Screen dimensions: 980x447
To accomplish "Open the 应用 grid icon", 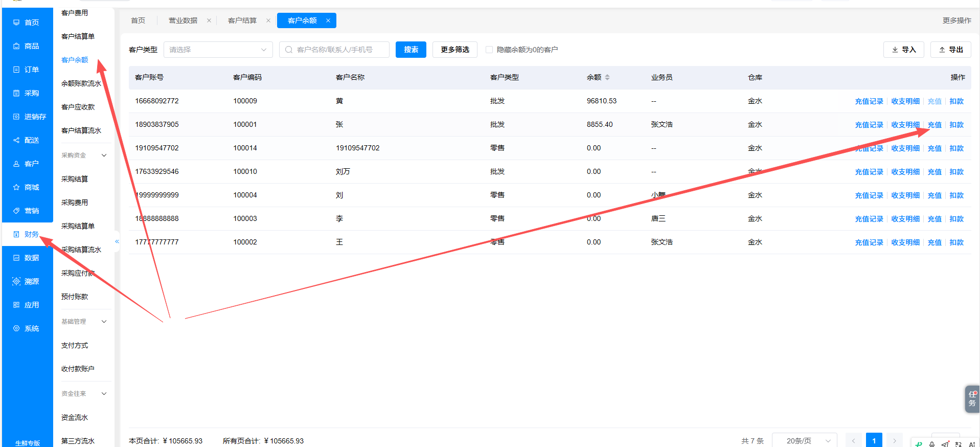I will [x=16, y=305].
